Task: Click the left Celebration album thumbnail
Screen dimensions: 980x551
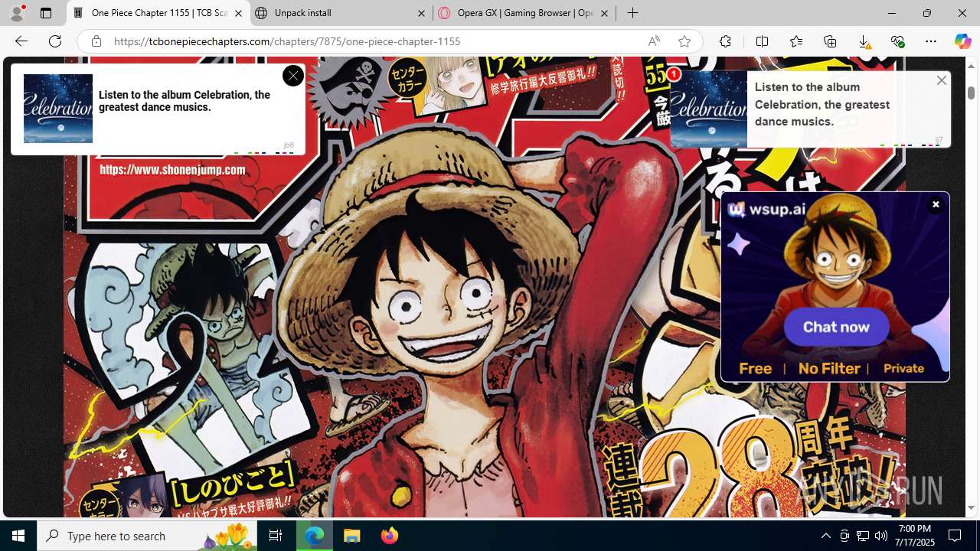Action: tap(58, 108)
